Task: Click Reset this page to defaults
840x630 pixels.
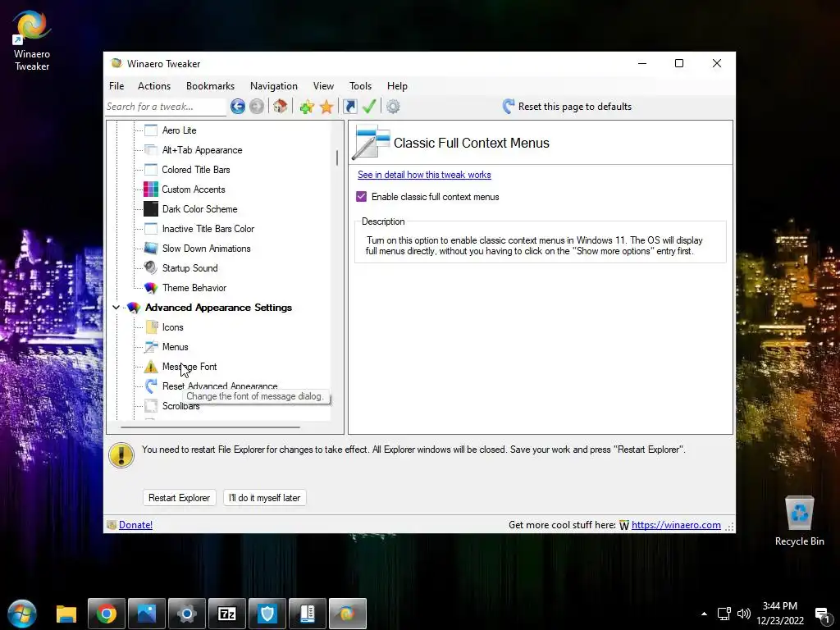Action: point(568,107)
